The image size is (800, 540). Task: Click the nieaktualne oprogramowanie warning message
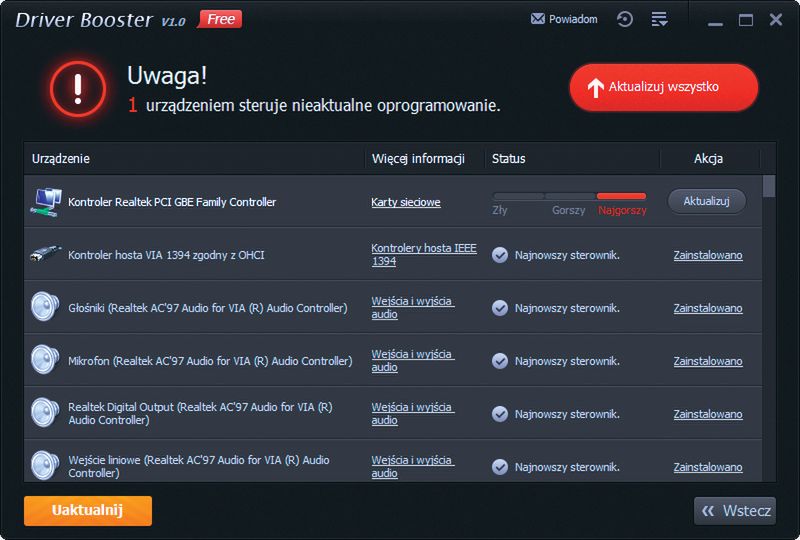click(x=314, y=105)
